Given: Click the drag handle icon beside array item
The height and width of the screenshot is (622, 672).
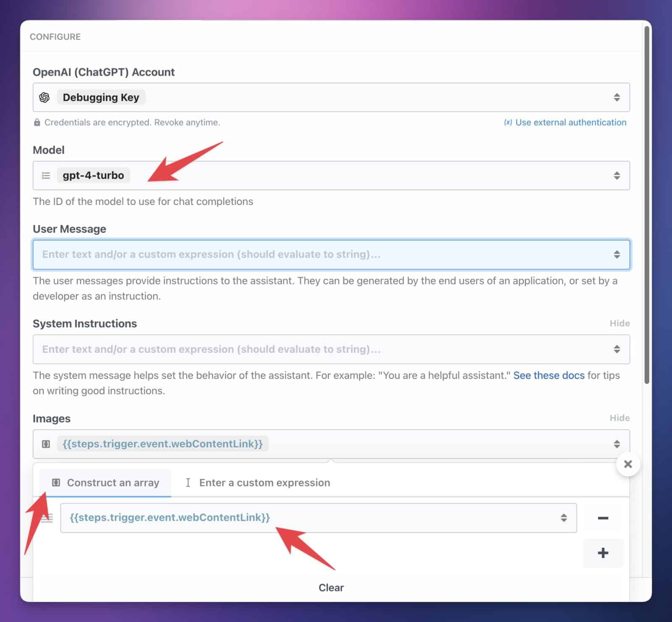Looking at the screenshot, I should (47, 518).
